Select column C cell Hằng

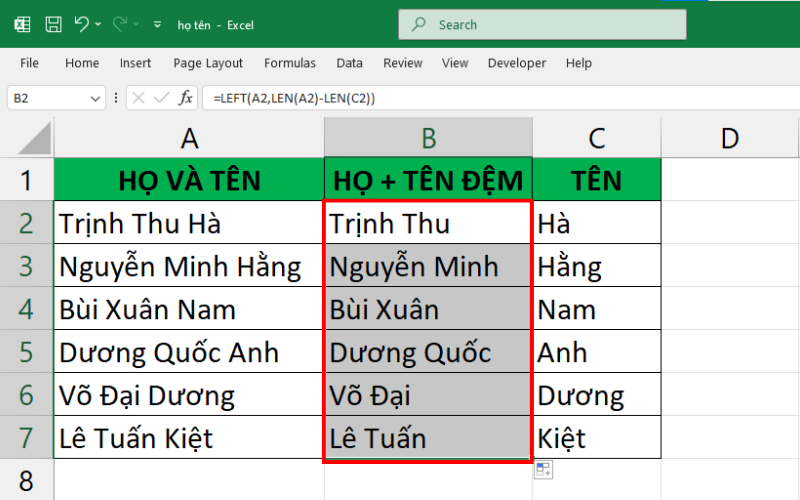(597, 265)
